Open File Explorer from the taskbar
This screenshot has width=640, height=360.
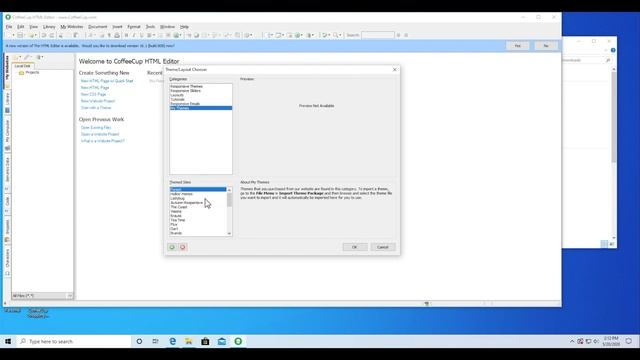[x=189, y=341]
